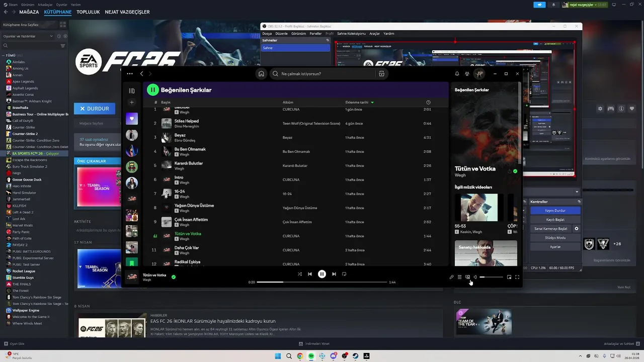Open Liked Songs heart playlist in sidebar
644x362 pixels.
132,119
